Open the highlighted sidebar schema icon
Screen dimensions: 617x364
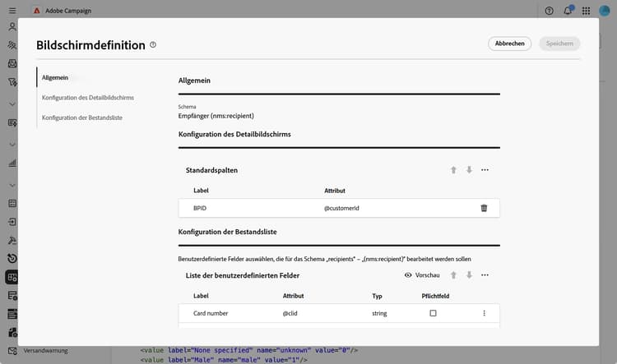[12, 277]
